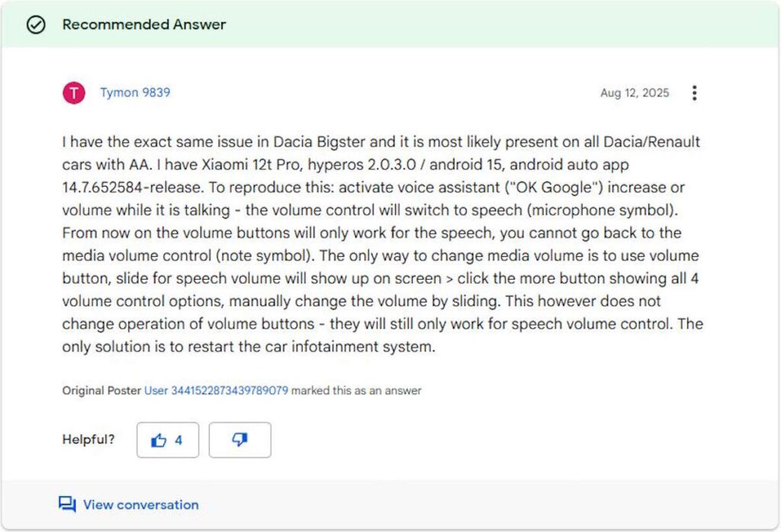Click the Tymon 9839 avatar circle
Image resolution: width=781 pixels, height=532 pixels.
click(x=74, y=93)
